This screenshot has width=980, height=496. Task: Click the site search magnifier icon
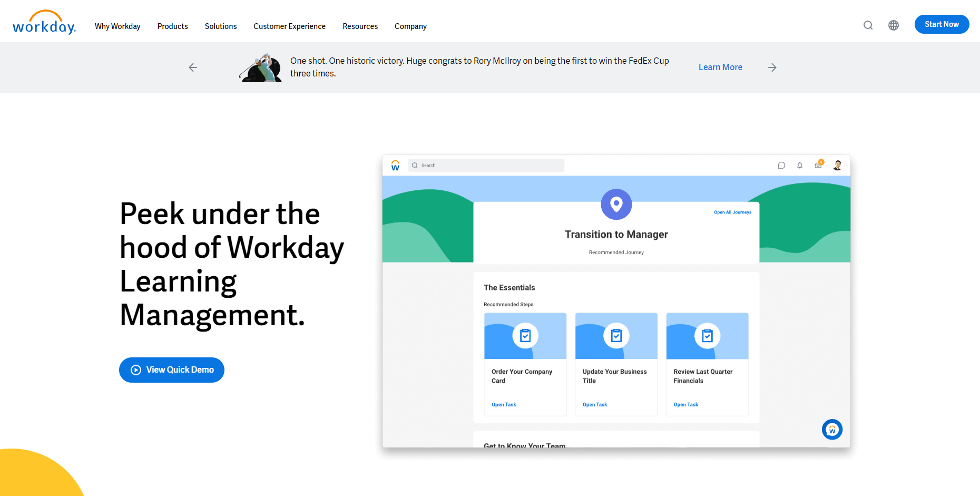pyautogui.click(x=867, y=25)
